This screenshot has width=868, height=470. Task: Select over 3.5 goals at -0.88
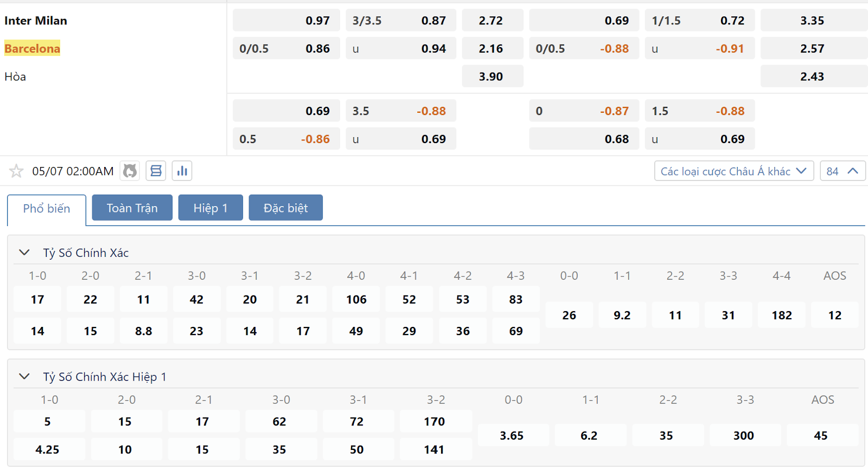pos(401,111)
